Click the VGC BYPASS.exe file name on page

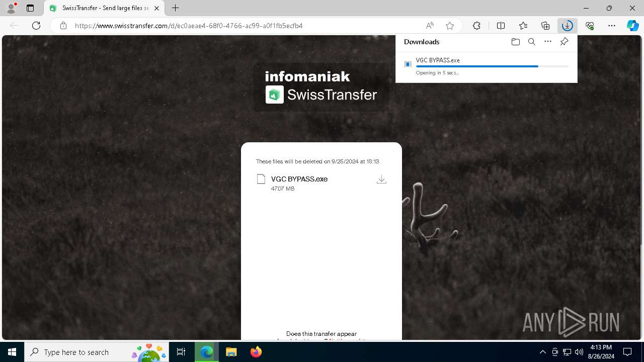tap(299, 179)
